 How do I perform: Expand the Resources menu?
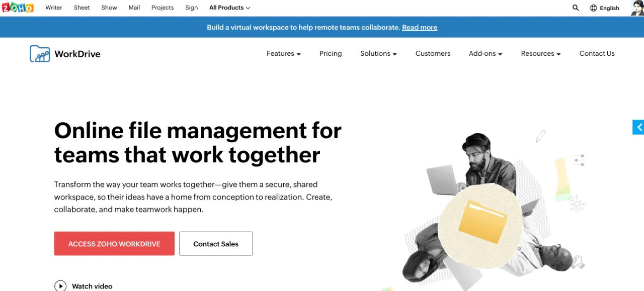[x=541, y=53]
